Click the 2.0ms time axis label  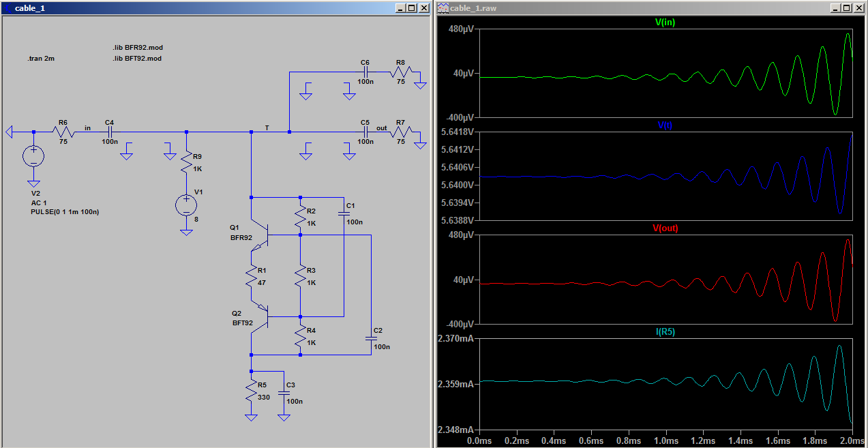[852, 441]
